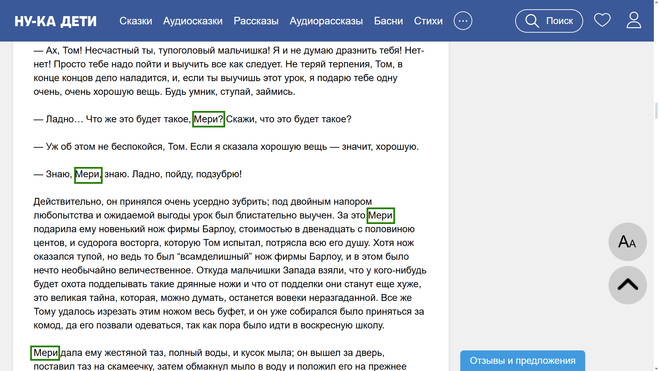The height and width of the screenshot is (371, 659).
Task: Open the user profile icon
Action: (x=634, y=20)
